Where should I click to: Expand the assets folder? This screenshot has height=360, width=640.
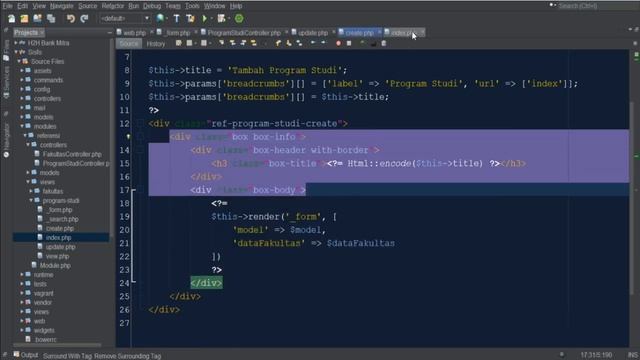(x=22, y=71)
